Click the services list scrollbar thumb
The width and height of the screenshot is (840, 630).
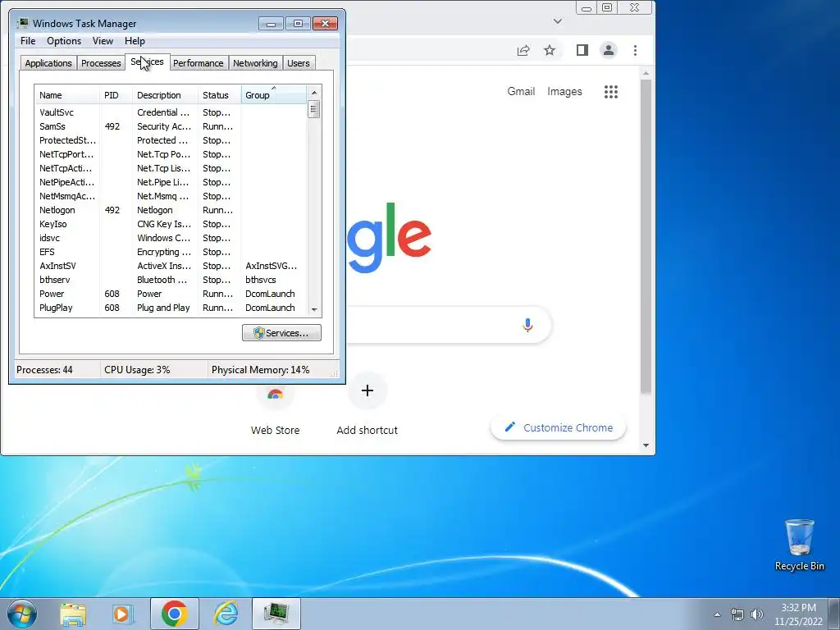click(x=314, y=109)
